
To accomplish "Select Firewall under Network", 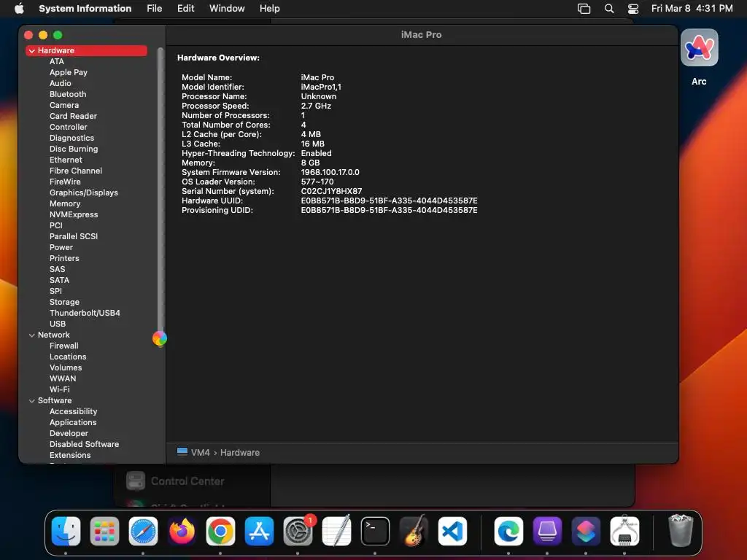I will coord(64,346).
